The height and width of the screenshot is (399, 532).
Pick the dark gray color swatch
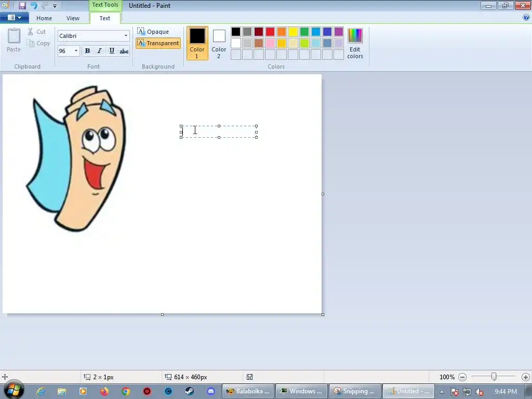(247, 32)
